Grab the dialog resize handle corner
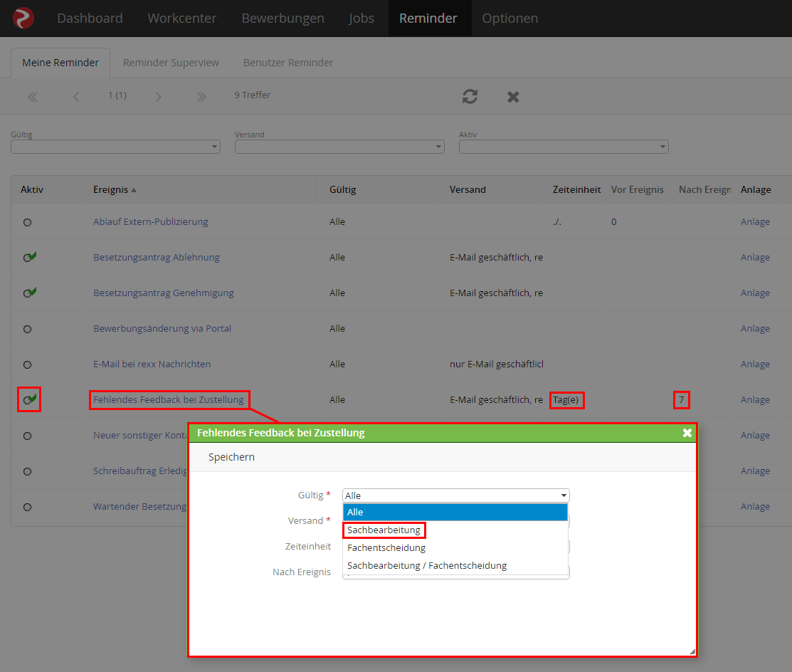The image size is (792, 672). 692,652
